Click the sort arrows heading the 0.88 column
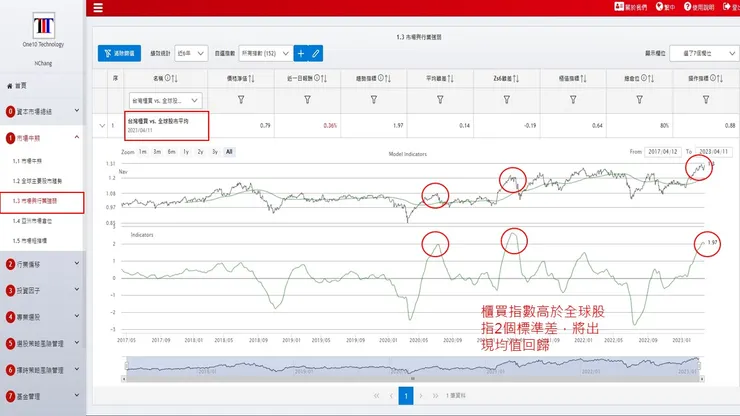 point(720,78)
